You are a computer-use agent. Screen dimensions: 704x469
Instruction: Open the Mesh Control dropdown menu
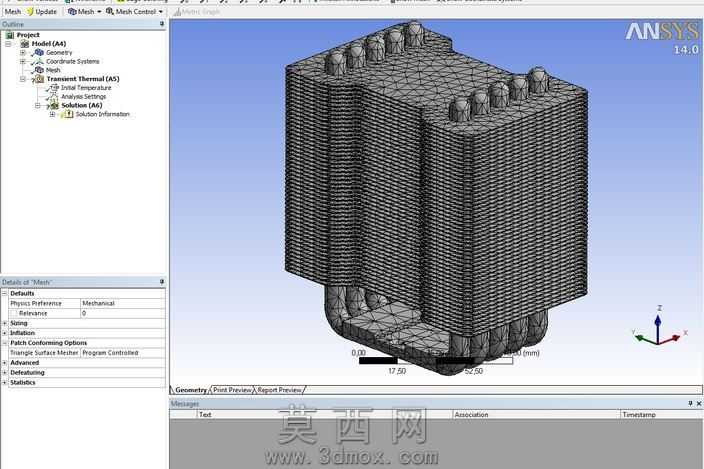(x=160, y=12)
